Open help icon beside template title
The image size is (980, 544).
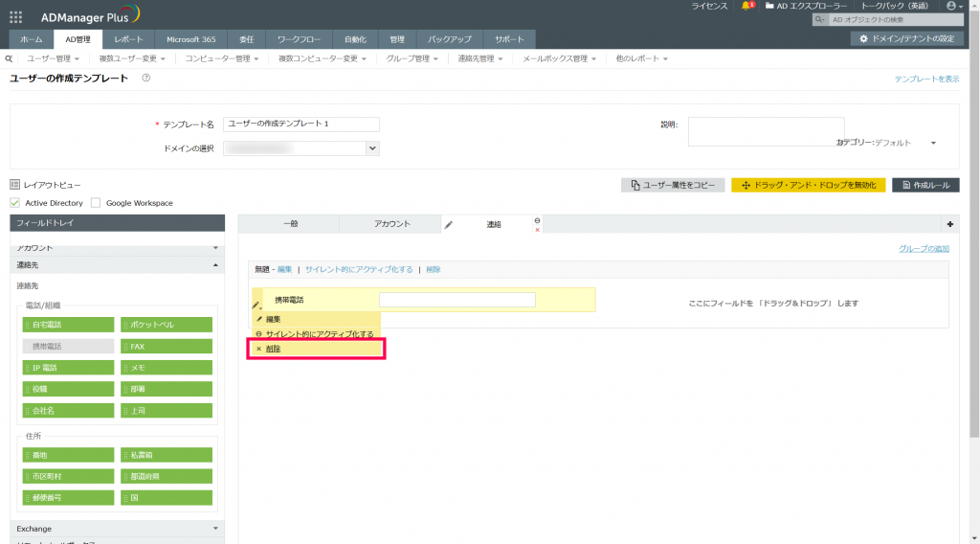point(145,79)
